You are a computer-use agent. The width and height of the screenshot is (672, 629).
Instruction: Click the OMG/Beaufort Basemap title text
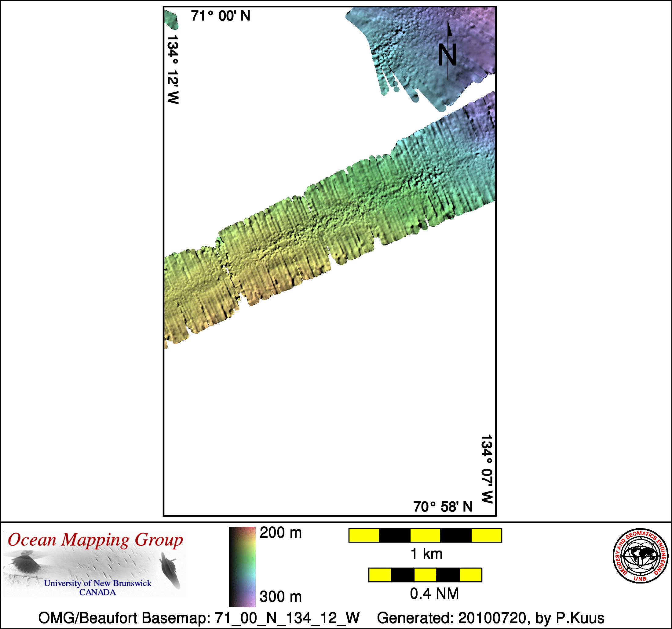click(x=199, y=618)
